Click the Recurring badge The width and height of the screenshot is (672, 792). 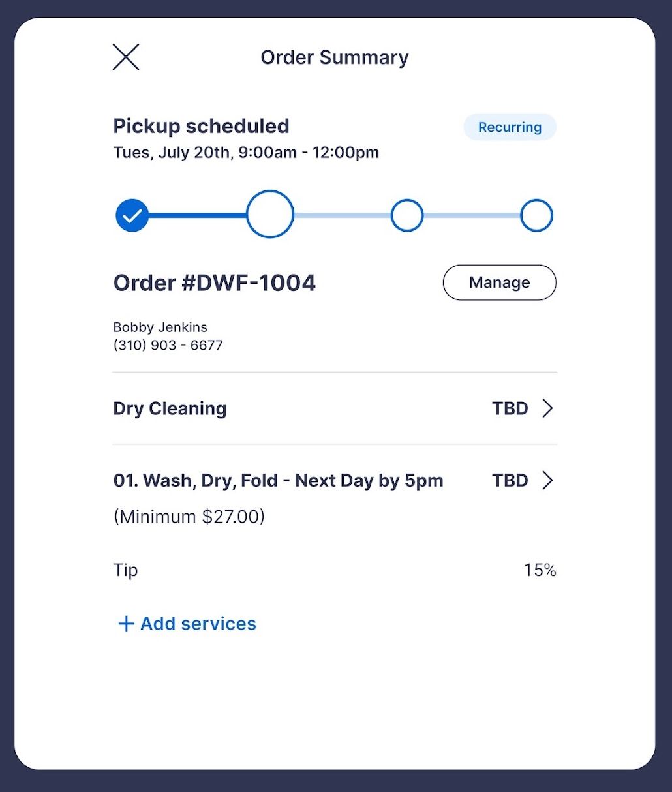click(x=510, y=127)
